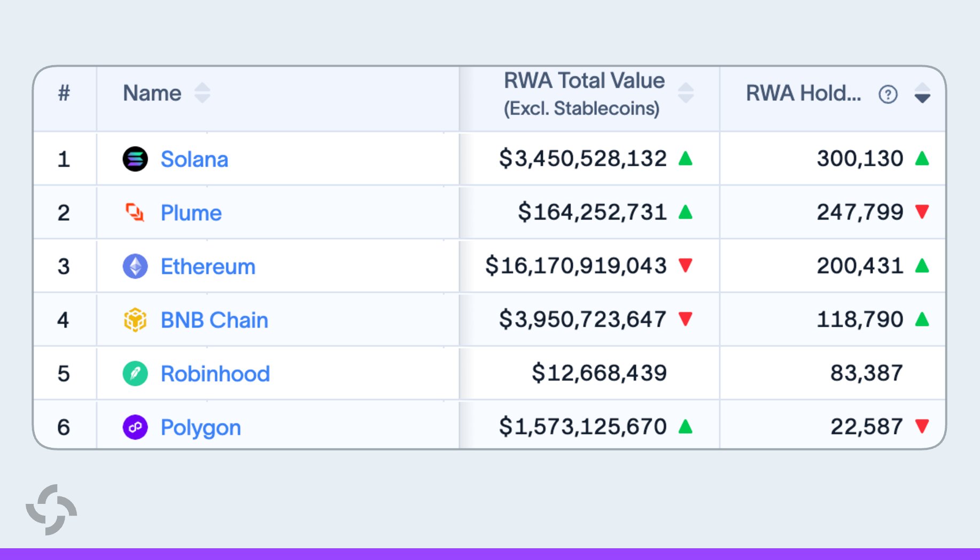This screenshot has width=980, height=560.
Task: Open the Plume network link
Action: click(191, 213)
